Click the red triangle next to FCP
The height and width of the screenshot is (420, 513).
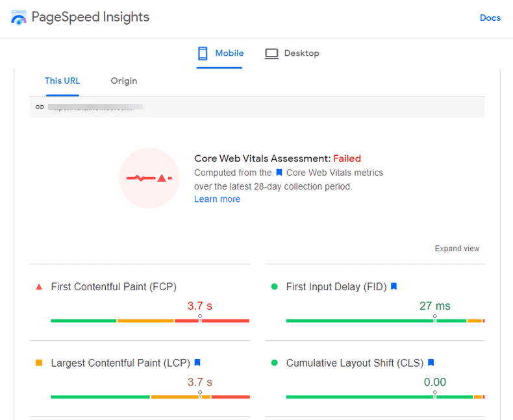[x=39, y=287]
